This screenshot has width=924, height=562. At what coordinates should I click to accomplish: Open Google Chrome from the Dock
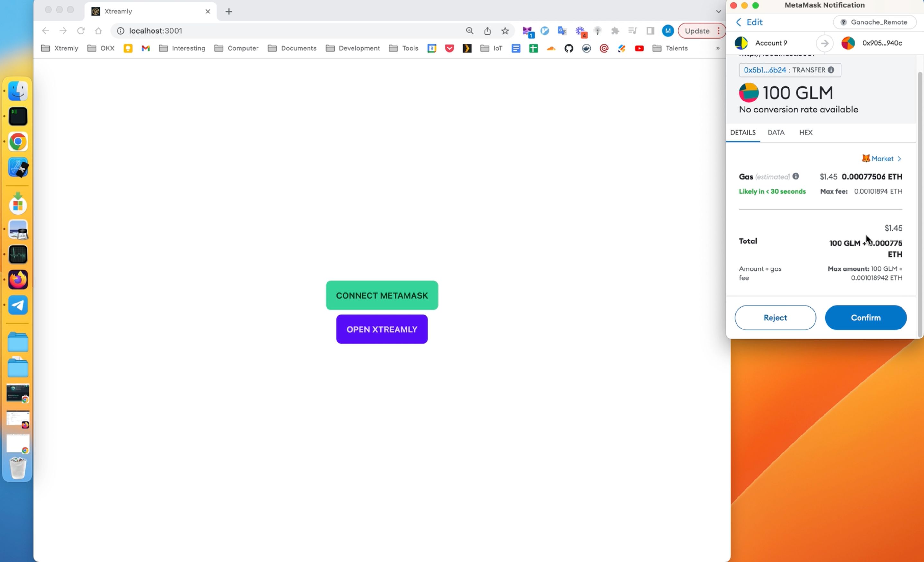point(18,141)
